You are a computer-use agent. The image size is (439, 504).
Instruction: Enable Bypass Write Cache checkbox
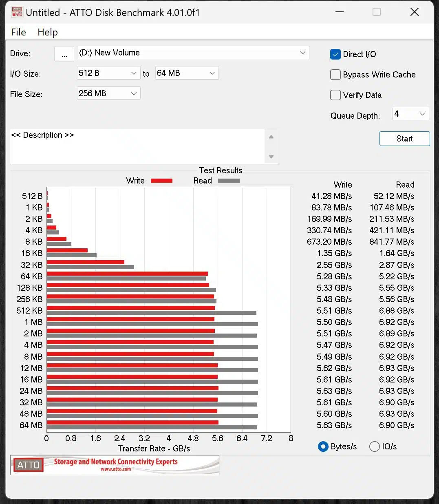point(335,75)
